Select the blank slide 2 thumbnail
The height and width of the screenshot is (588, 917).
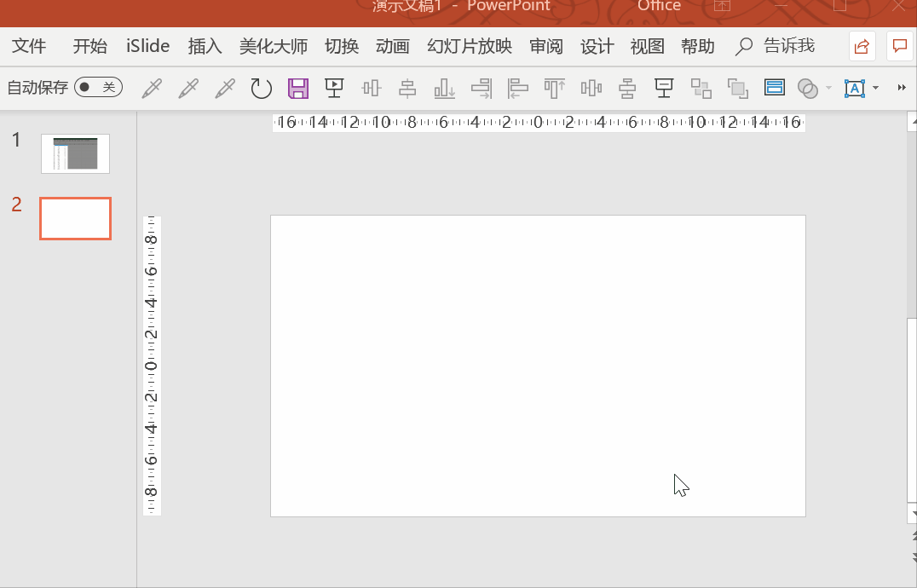(x=76, y=219)
